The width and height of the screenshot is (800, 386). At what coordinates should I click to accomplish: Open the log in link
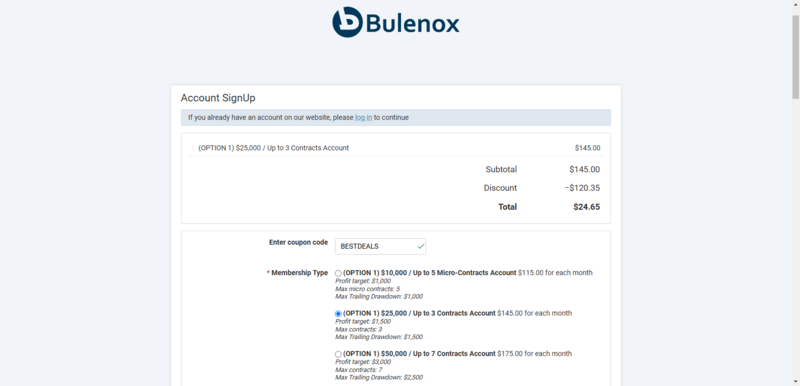coord(363,117)
